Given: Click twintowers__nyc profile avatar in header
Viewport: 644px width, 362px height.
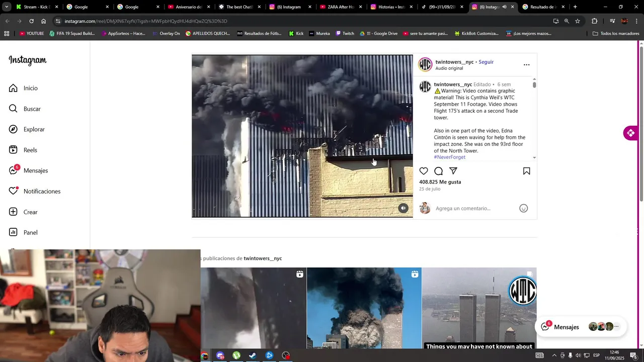Looking at the screenshot, I should 425,64.
